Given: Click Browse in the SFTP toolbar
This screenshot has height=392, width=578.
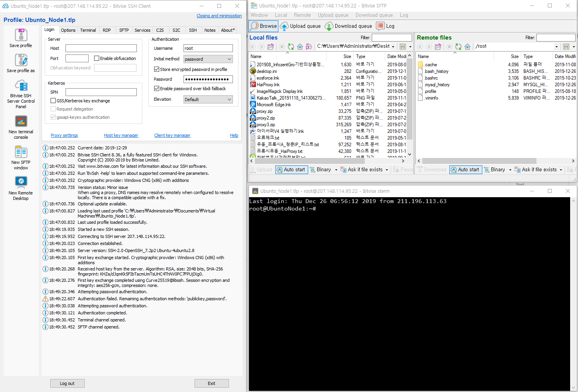Looking at the screenshot, I should tap(264, 26).
